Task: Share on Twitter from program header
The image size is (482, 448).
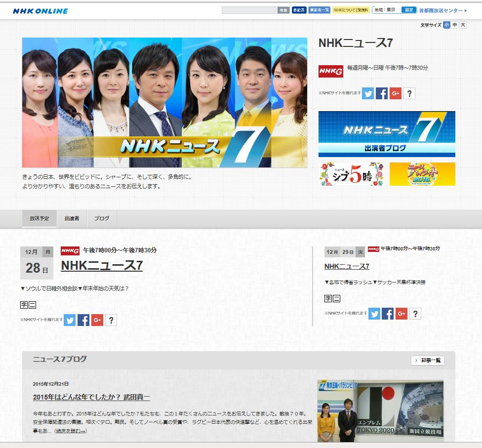Action: tap(367, 93)
